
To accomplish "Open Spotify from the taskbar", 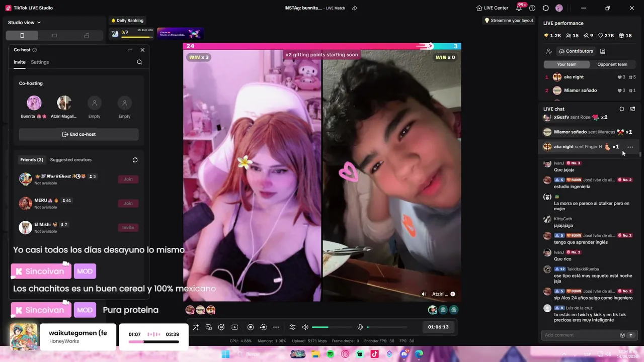I will point(331,354).
